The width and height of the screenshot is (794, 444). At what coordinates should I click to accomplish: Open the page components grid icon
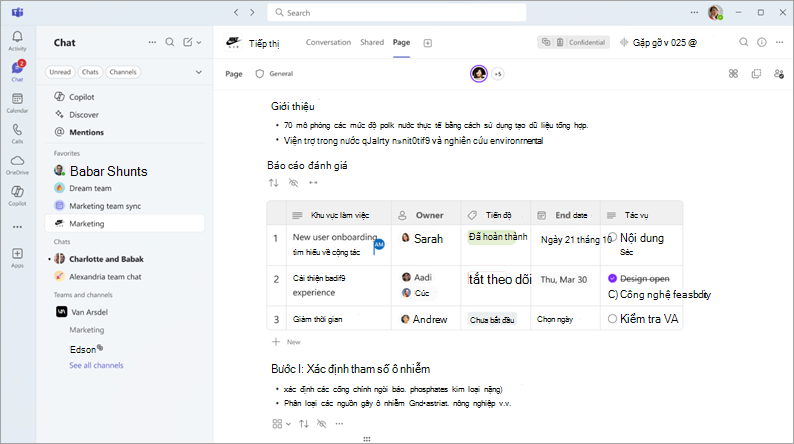click(733, 74)
